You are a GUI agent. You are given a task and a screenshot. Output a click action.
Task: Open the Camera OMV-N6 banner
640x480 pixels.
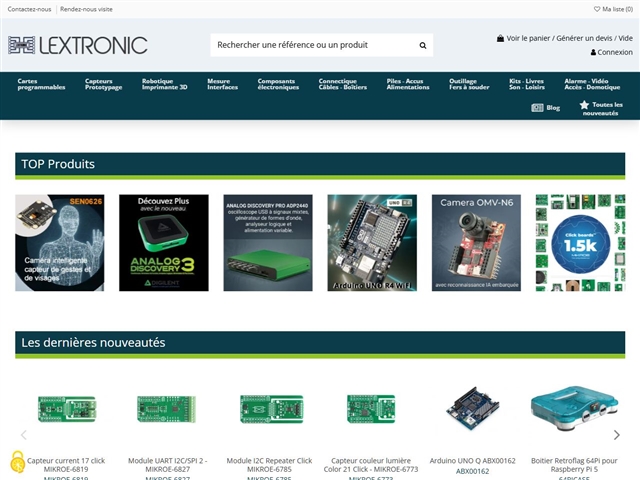pyautogui.click(x=476, y=243)
